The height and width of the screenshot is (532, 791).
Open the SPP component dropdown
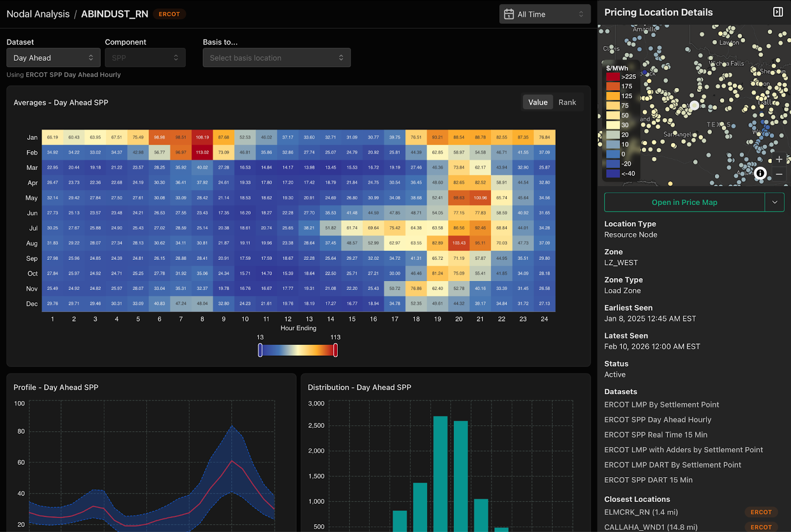click(145, 58)
